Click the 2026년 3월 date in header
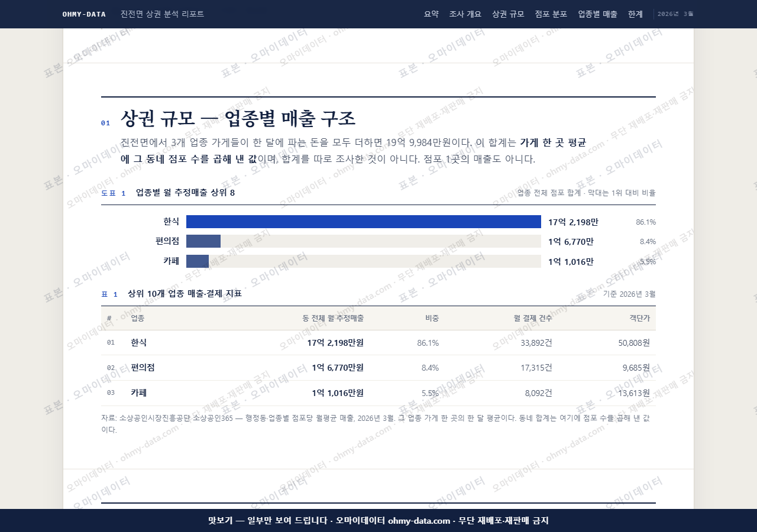This screenshot has width=757, height=532. [675, 14]
